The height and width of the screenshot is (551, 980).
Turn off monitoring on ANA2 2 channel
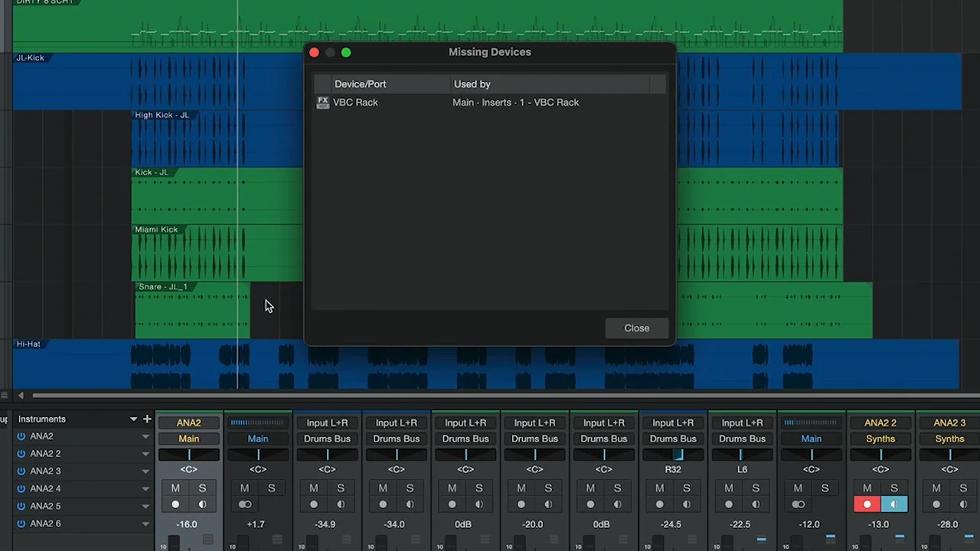(x=893, y=505)
